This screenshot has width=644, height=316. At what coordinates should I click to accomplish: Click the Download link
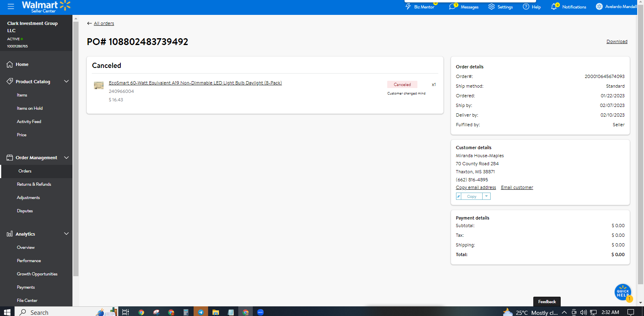(x=617, y=41)
